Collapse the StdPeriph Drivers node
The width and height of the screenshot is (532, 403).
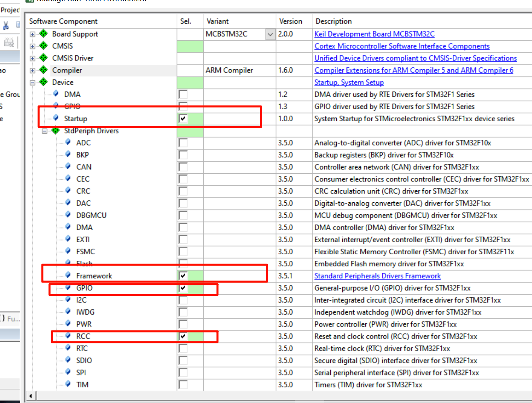pyautogui.click(x=45, y=131)
